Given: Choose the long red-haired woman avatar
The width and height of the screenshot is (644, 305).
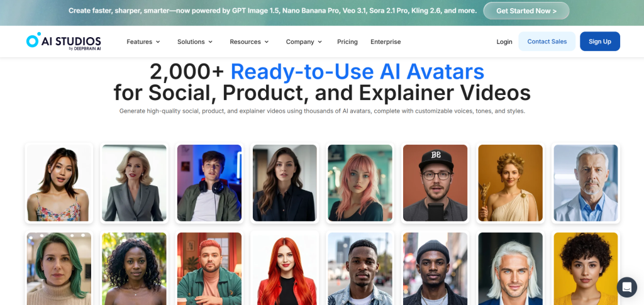Looking at the screenshot, I should click(285, 269).
